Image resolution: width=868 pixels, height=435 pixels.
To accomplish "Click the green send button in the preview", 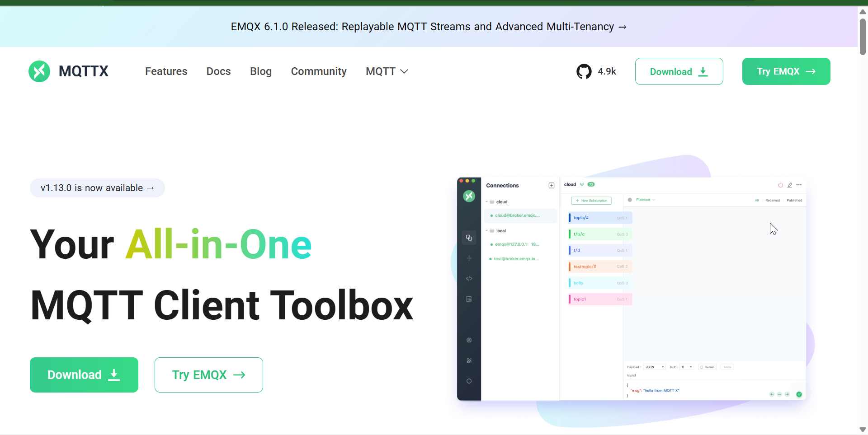I will [799, 394].
